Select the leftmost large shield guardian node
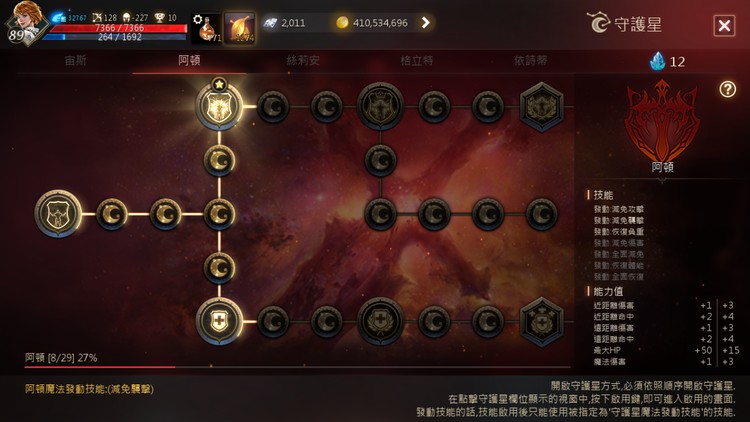 [58, 213]
